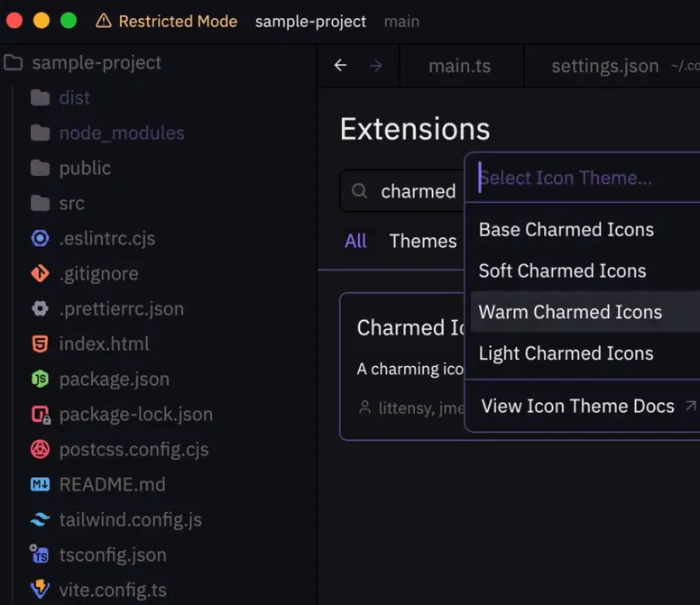Click the Charmed Icons extension title
Image resolution: width=700 pixels, height=605 pixels.
coord(410,327)
